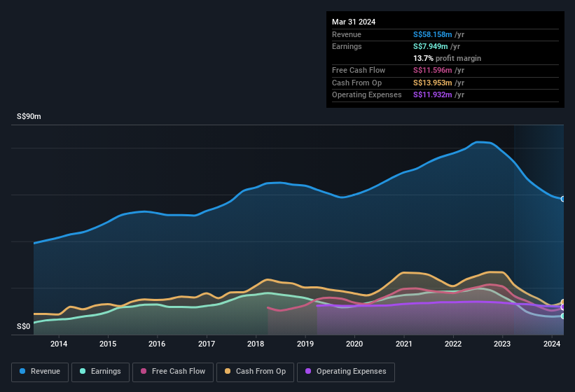
Task: Click the S$90m y-axis label
Action: coord(29,116)
